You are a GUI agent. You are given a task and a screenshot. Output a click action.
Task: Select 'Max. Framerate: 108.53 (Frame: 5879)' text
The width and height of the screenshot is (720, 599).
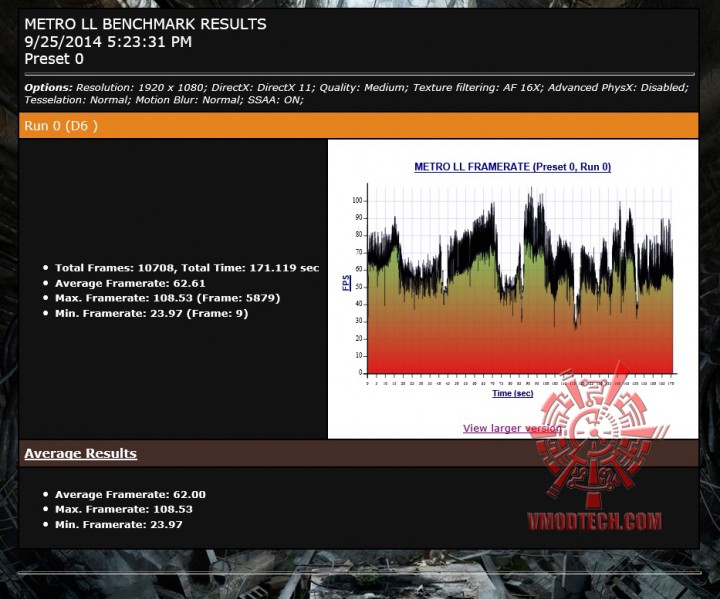pyautogui.click(x=168, y=298)
